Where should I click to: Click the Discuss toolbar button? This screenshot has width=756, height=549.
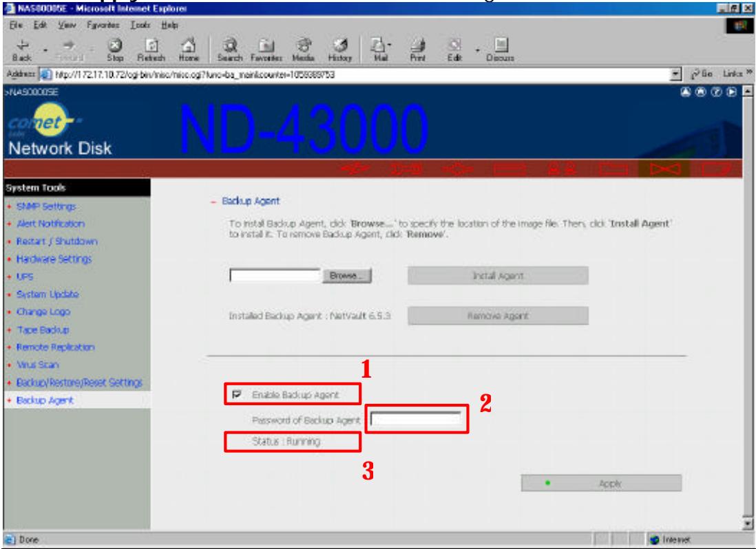point(501,50)
